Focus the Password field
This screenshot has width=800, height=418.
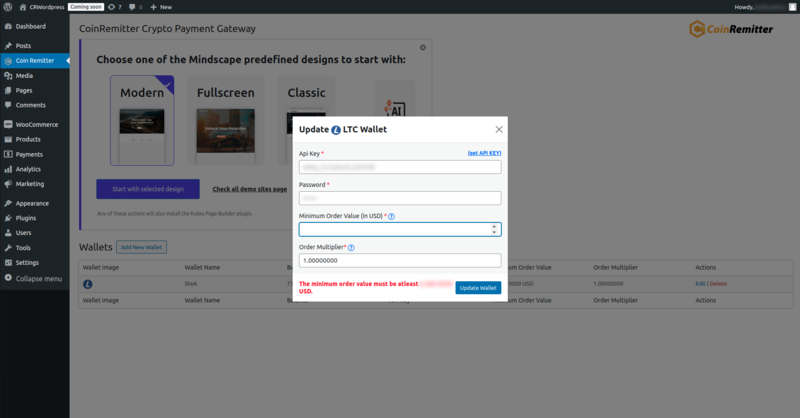coord(400,198)
